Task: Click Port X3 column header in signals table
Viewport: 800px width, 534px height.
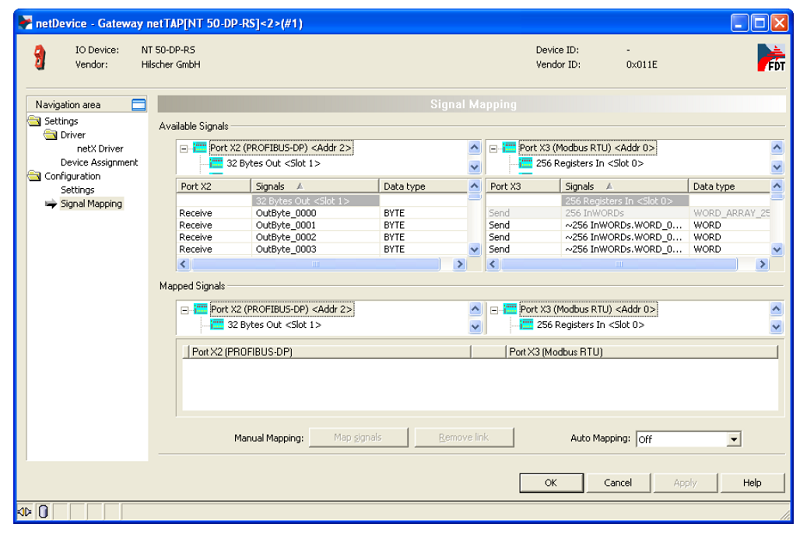Action: (523, 186)
